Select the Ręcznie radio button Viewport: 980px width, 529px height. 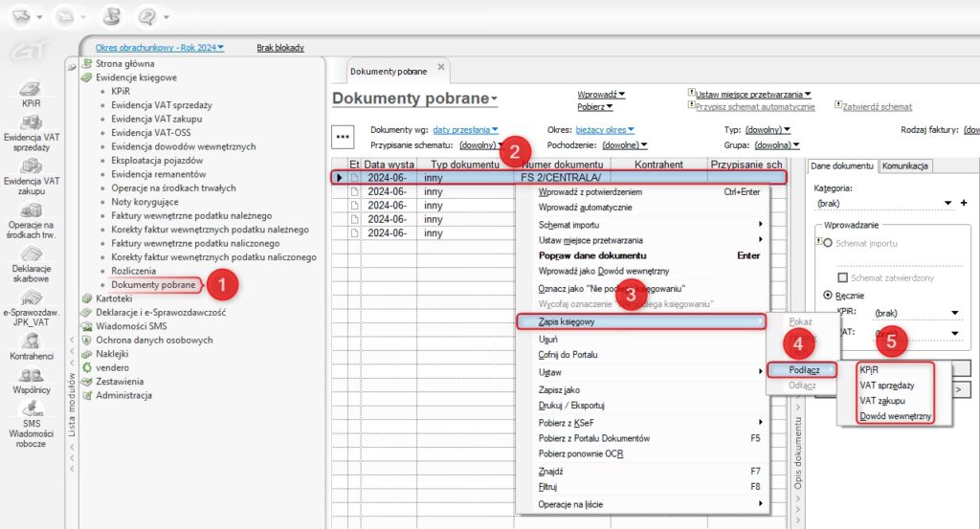pyautogui.click(x=829, y=295)
